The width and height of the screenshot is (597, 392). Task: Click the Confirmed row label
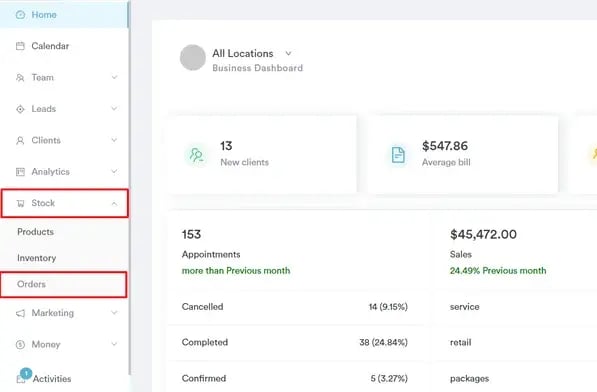(x=204, y=379)
